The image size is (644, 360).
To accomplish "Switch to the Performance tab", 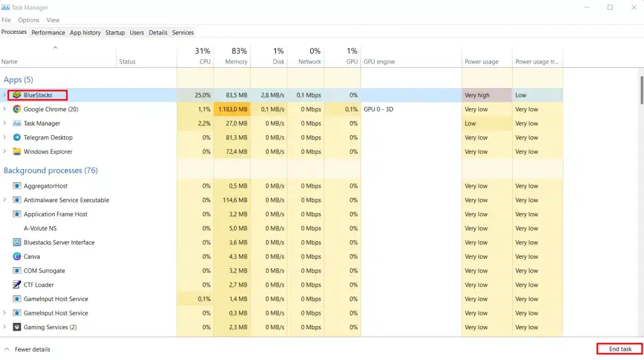I will pos(48,33).
